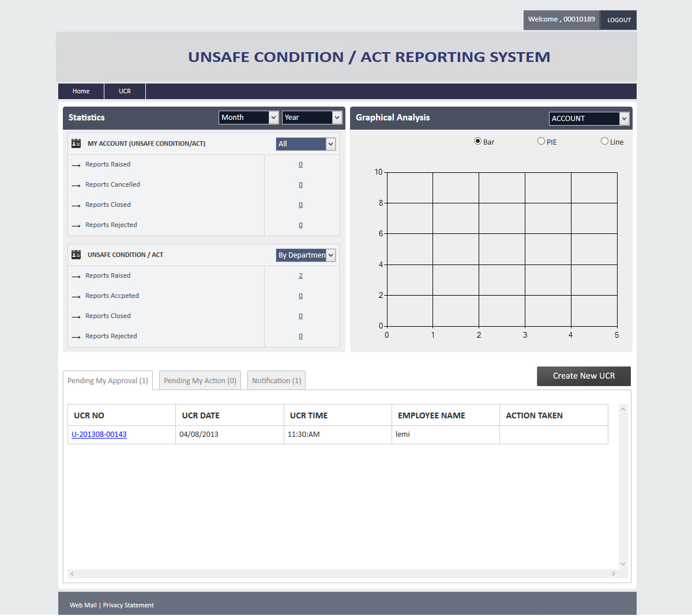The height and width of the screenshot is (616, 692).
Task: Go to the Home menu item
Action: point(81,91)
